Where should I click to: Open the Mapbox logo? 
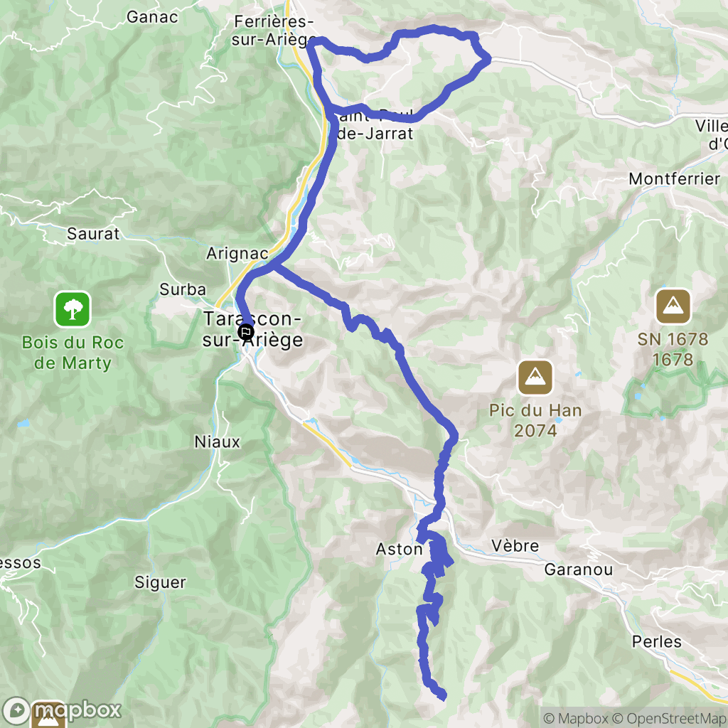tap(62, 710)
